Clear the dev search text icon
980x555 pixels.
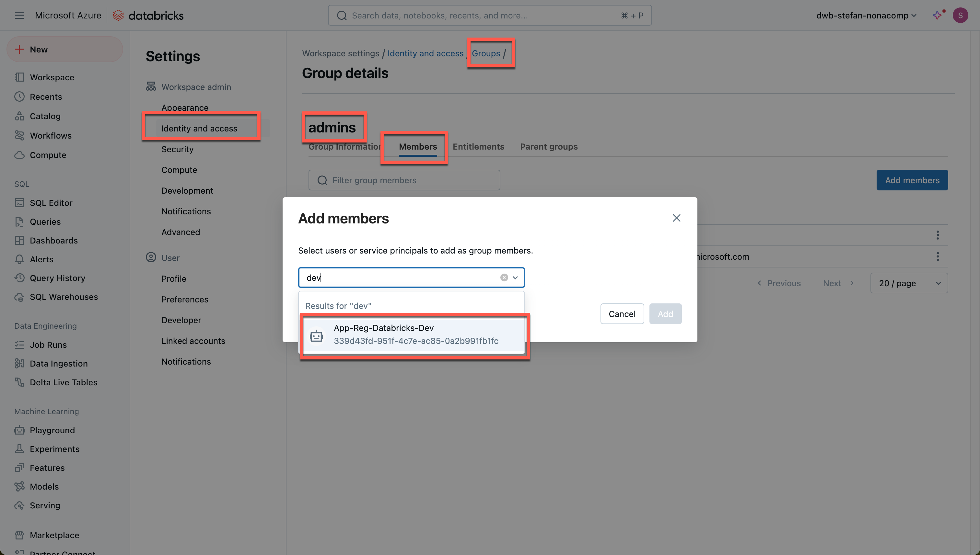[x=504, y=277]
